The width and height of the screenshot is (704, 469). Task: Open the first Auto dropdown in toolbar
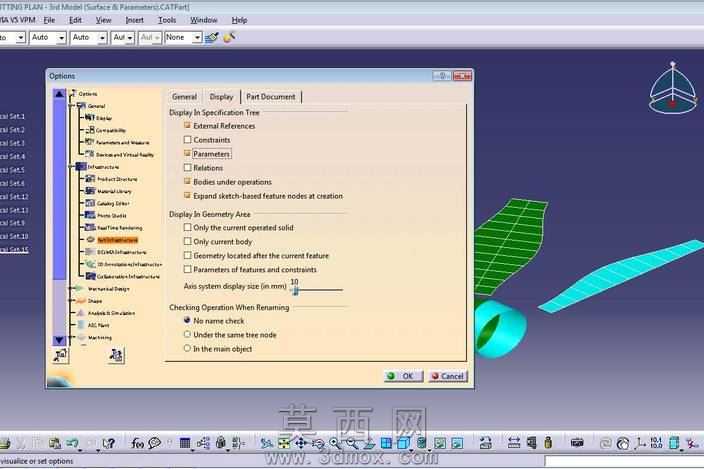pos(48,38)
